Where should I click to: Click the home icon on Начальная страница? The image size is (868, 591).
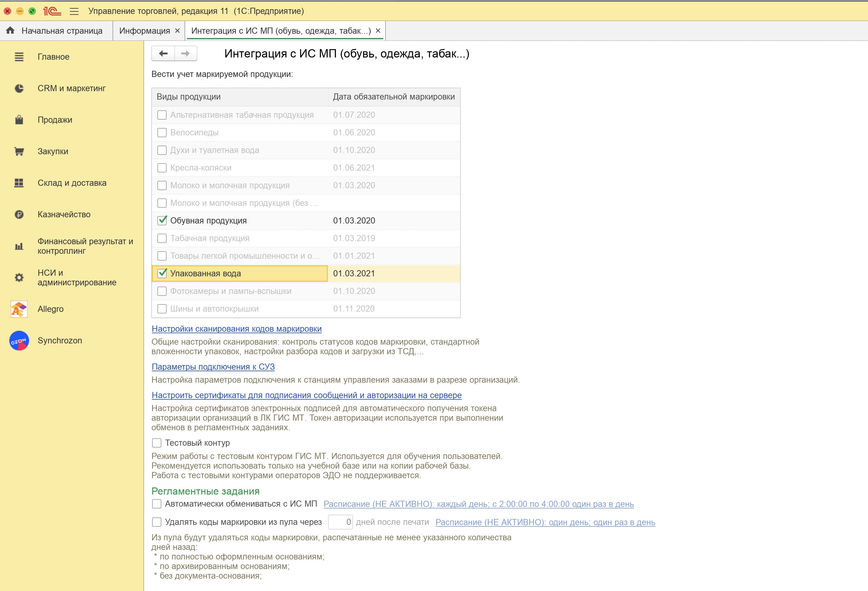(11, 31)
